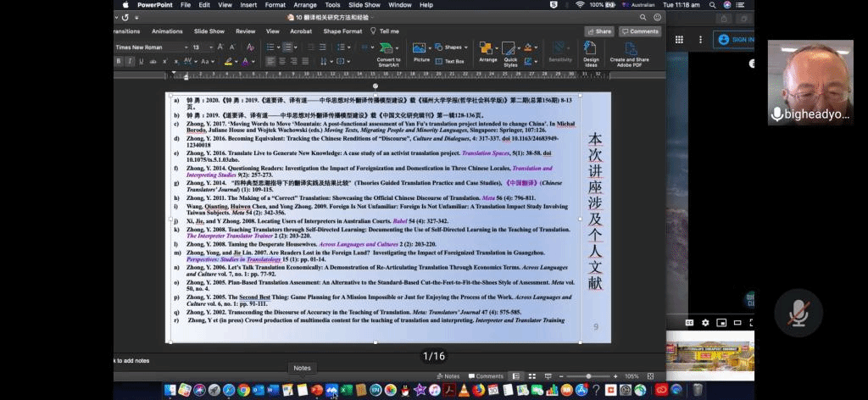Open the Shape Fill color
The height and width of the screenshot is (400, 868).
530,47
